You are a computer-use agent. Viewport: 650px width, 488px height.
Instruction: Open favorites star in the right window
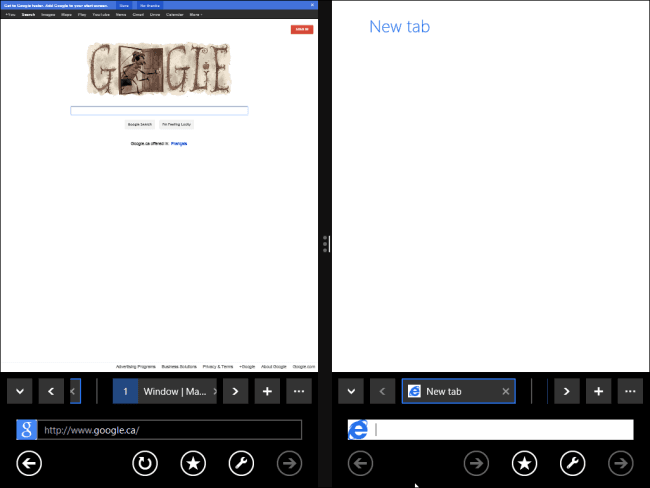pos(524,463)
